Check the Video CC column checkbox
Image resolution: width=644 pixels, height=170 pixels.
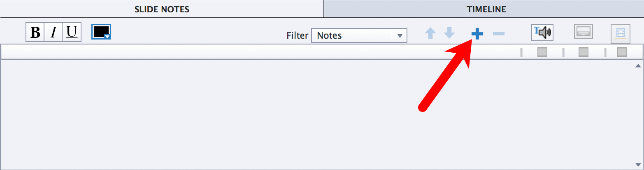pos(622,52)
